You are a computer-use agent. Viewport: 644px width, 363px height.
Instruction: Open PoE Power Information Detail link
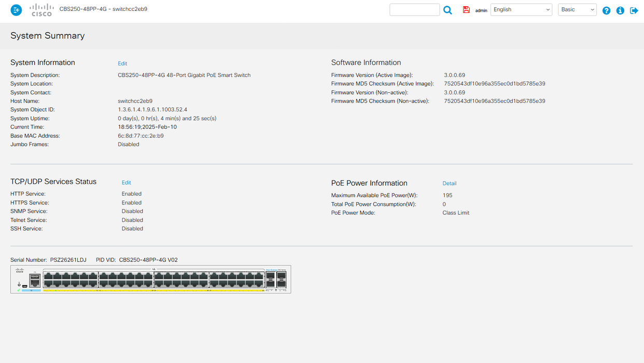[450, 184]
